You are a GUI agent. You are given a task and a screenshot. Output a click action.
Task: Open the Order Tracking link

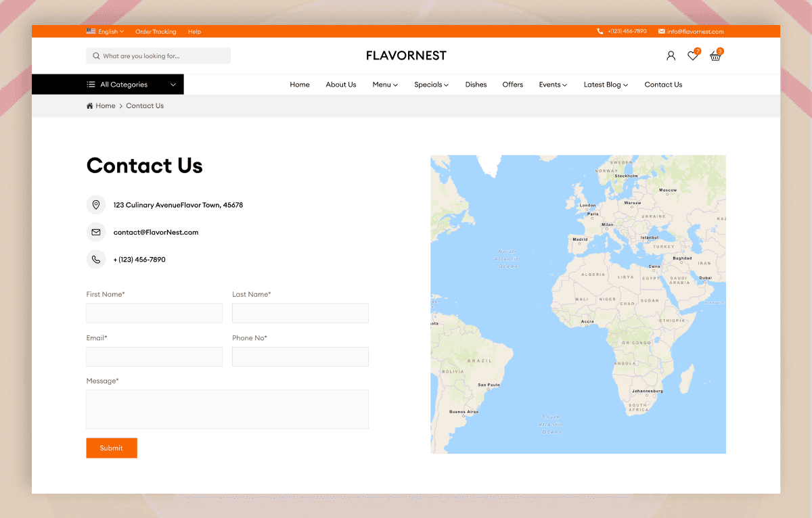(x=156, y=31)
